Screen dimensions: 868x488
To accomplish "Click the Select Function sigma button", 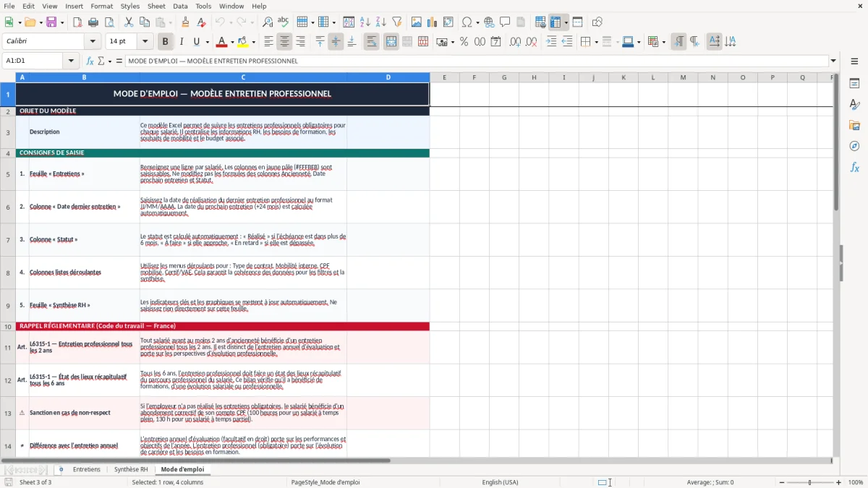I will click(101, 61).
